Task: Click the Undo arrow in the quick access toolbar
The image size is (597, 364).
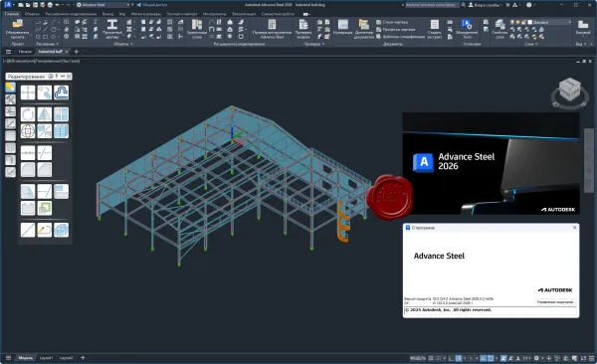Action: coord(57,5)
